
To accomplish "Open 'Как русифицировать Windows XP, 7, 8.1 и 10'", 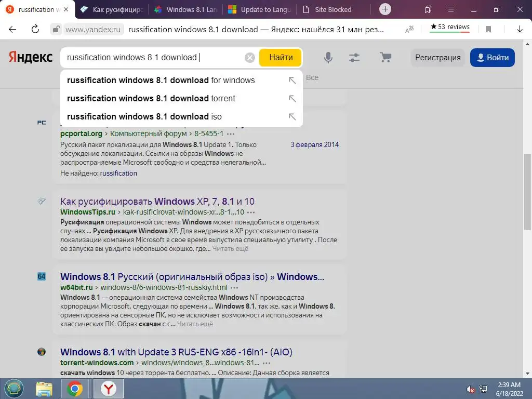I will (157, 202).
